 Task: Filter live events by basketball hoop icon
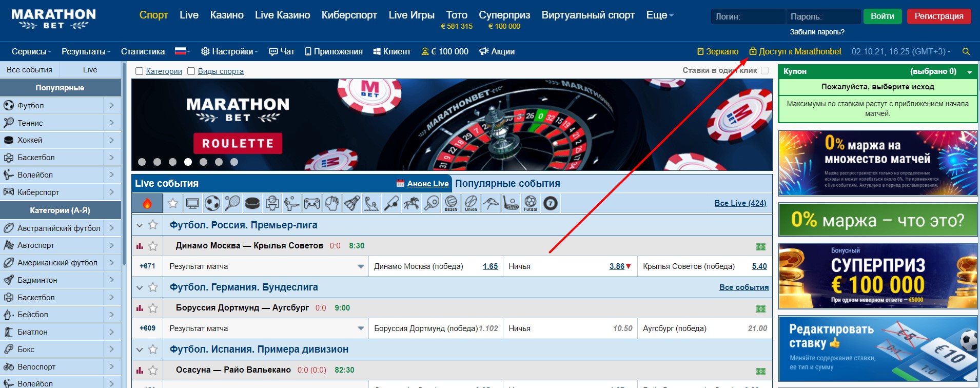tap(272, 204)
